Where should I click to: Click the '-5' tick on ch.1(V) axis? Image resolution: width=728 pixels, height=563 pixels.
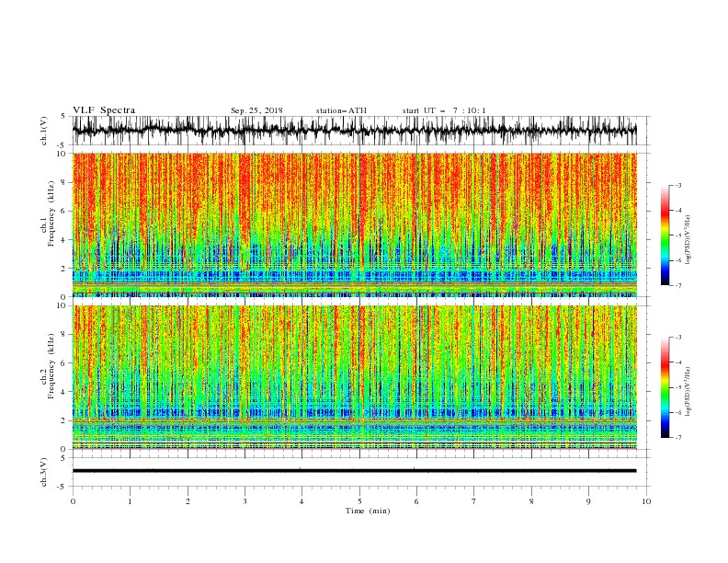pos(63,145)
